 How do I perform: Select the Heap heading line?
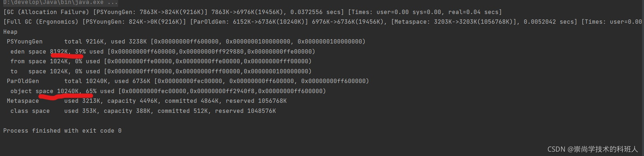point(10,32)
